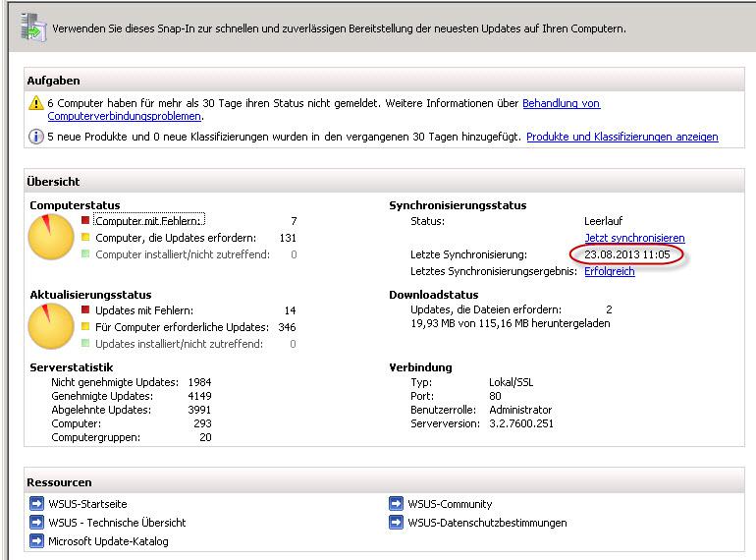Click count 346 for required updates
The image size is (756, 560).
[287, 327]
